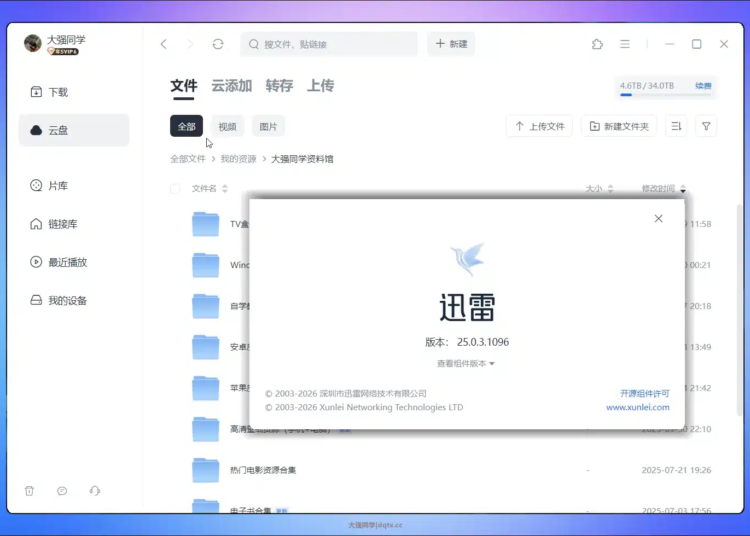Switch to the 云添加 tab

pos(232,86)
